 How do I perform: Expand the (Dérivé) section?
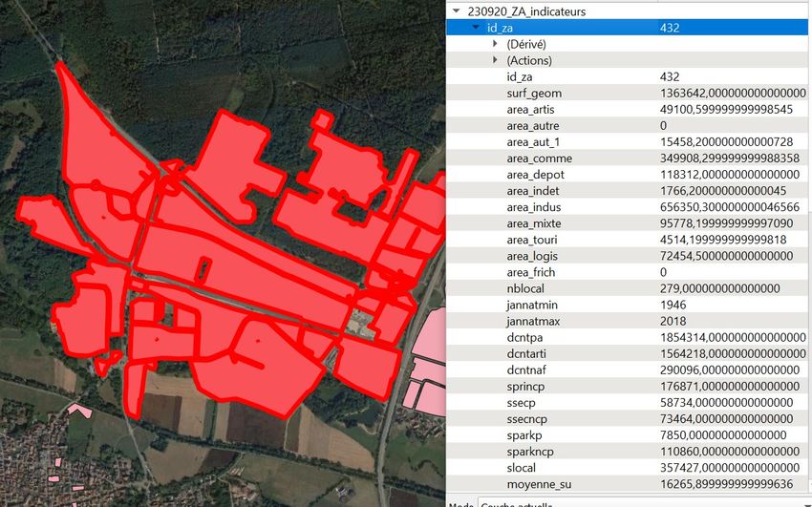coord(495,44)
